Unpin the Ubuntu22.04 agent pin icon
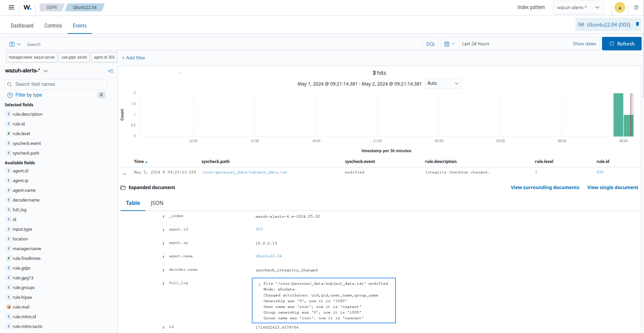644x333 pixels. pos(637,24)
